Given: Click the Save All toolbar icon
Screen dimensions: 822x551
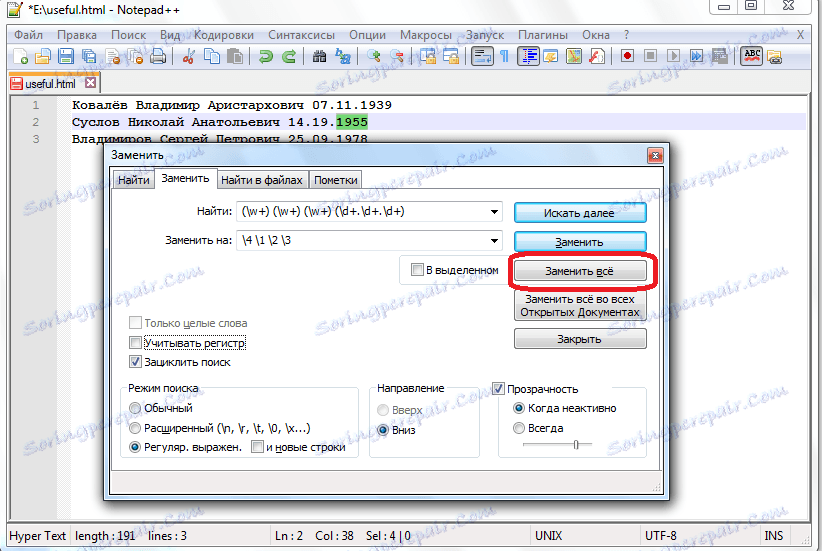Looking at the screenshot, I should click(x=89, y=56).
